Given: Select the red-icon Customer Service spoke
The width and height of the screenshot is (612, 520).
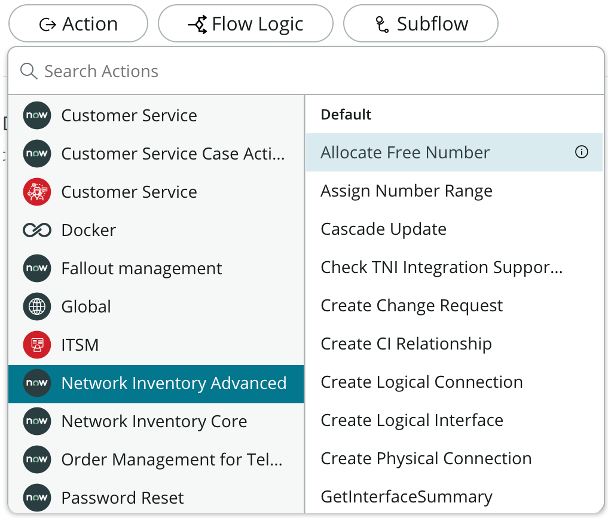Looking at the screenshot, I should click(x=156, y=192).
